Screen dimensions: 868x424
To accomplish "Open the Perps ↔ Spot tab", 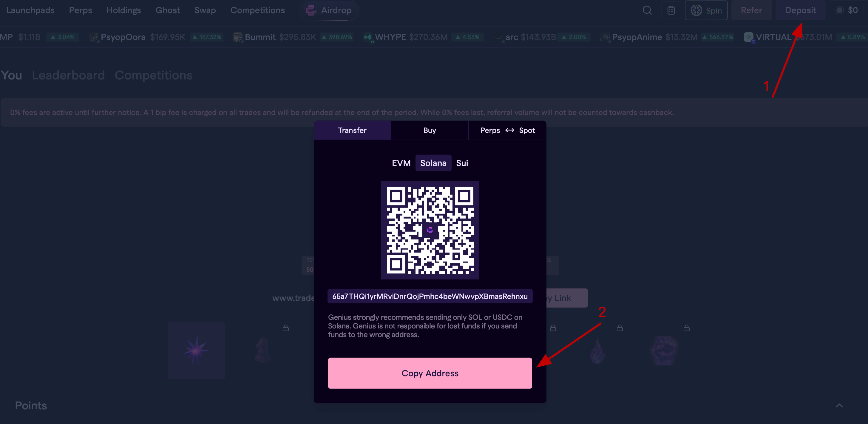I will click(507, 130).
